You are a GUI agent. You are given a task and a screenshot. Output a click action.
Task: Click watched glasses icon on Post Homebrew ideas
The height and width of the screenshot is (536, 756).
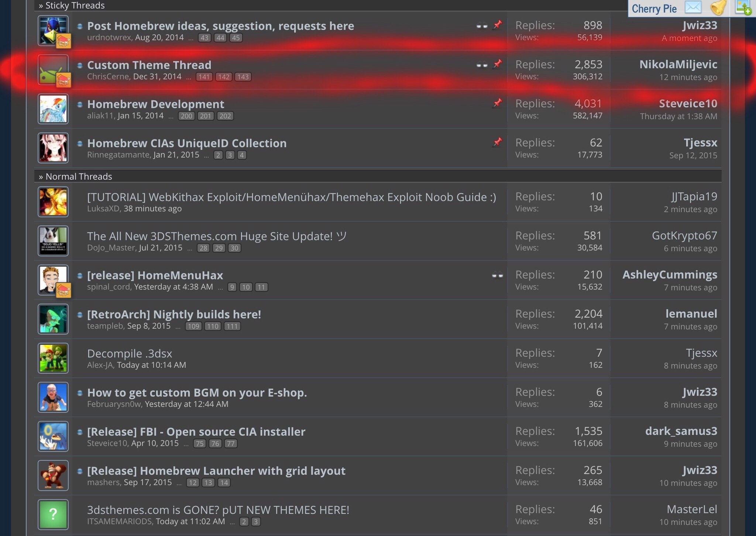(x=482, y=26)
